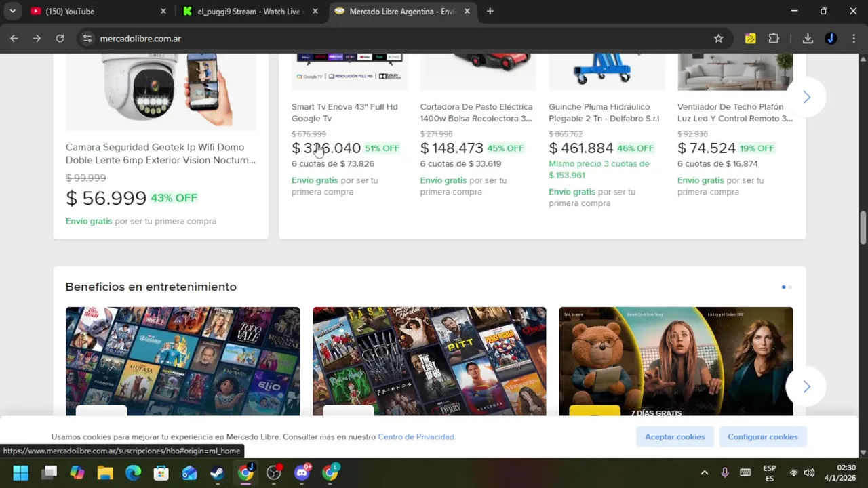This screenshot has width=868, height=488.
Task: Advance the entertainment benefits carousel arrow
Action: pos(806,386)
